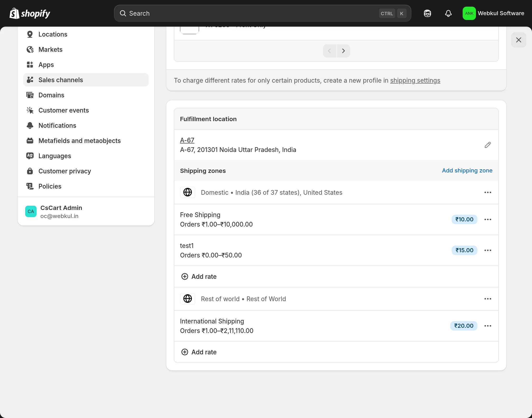Screen dimensions: 532x418
Task: Click the Shopify logo
Action: [x=30, y=13]
